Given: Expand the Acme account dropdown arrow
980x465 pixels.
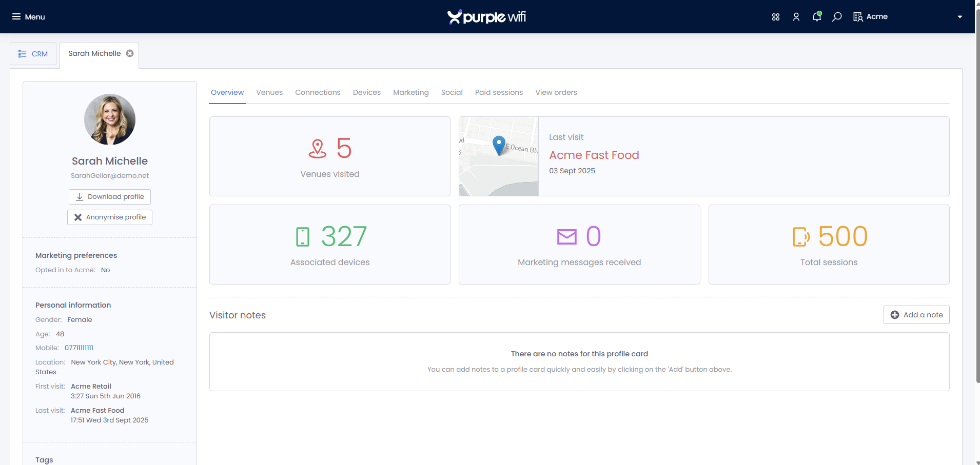Looking at the screenshot, I should [x=960, y=17].
